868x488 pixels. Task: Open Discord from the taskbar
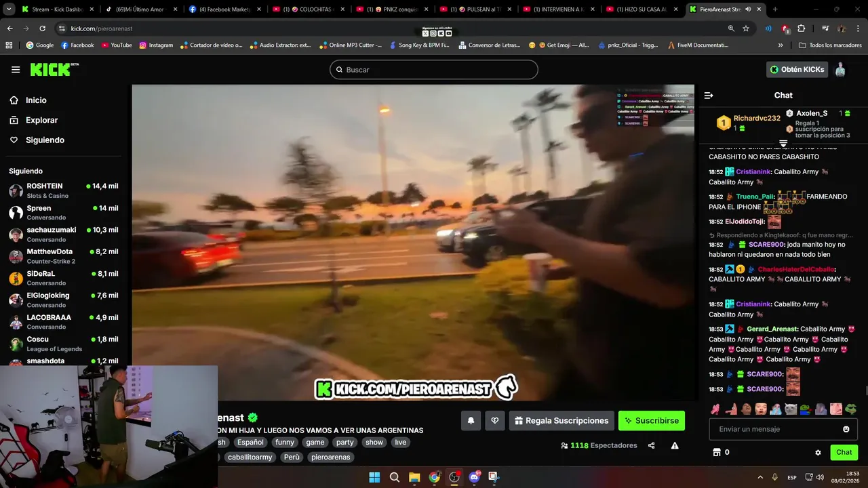(474, 477)
